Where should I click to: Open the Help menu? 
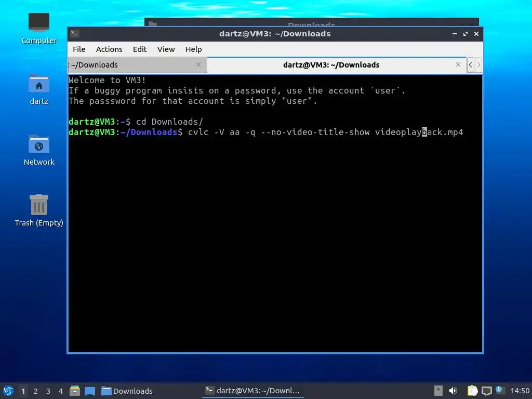[x=193, y=49]
